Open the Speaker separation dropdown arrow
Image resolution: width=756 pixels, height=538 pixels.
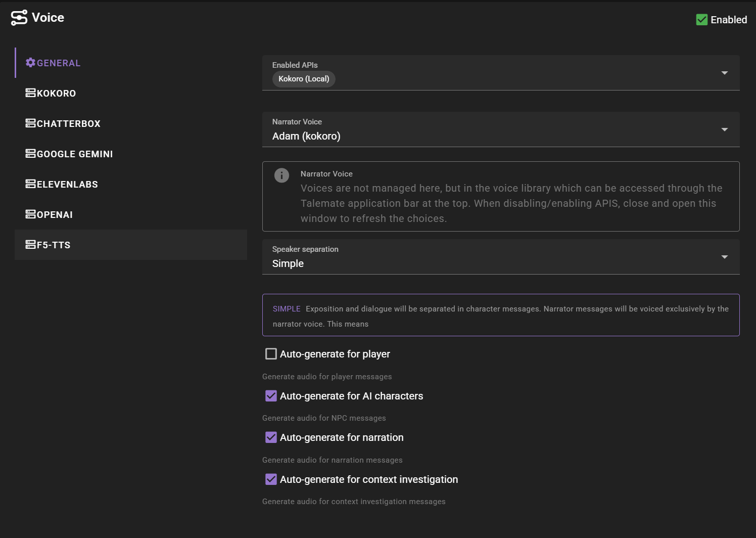724,257
